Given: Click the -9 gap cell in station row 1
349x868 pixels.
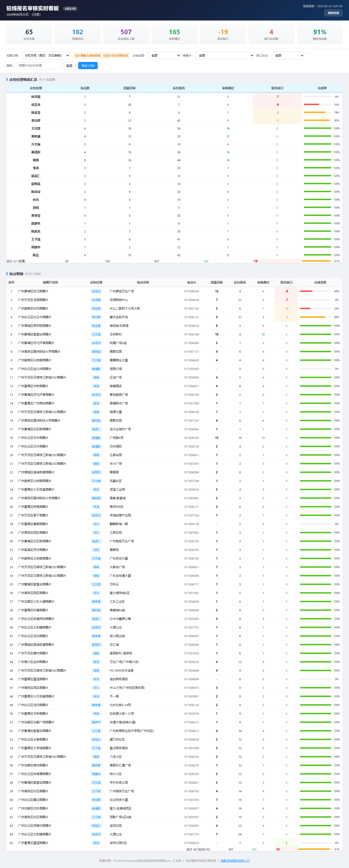Looking at the screenshot, I should [x=286, y=291].
